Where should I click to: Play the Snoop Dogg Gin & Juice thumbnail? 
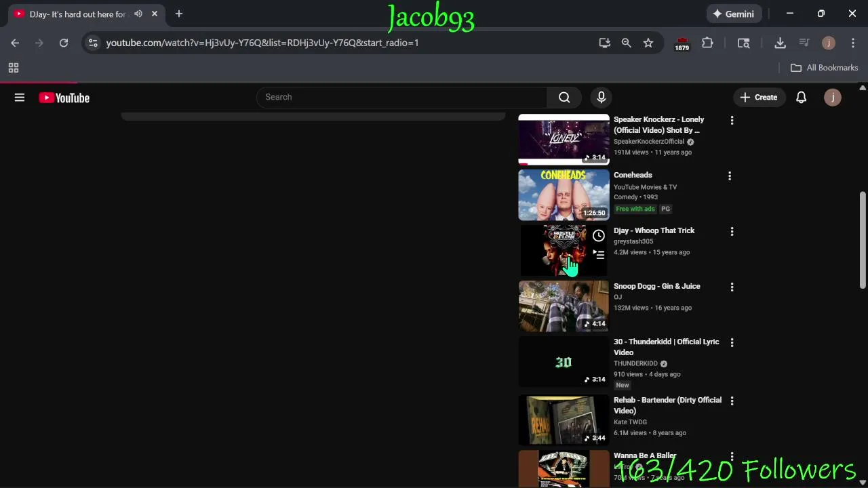(564, 306)
